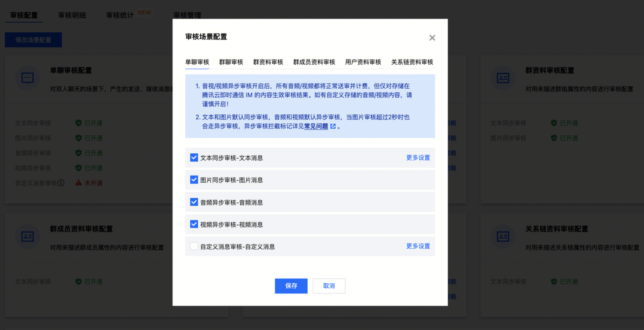Click green shield icon for 单聊 图片同步审核

click(x=78, y=138)
